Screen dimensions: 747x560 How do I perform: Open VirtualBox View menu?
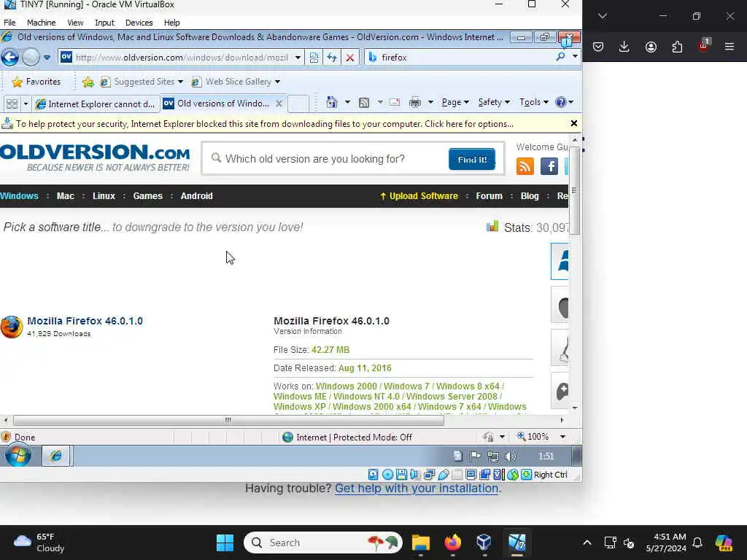coord(75,23)
